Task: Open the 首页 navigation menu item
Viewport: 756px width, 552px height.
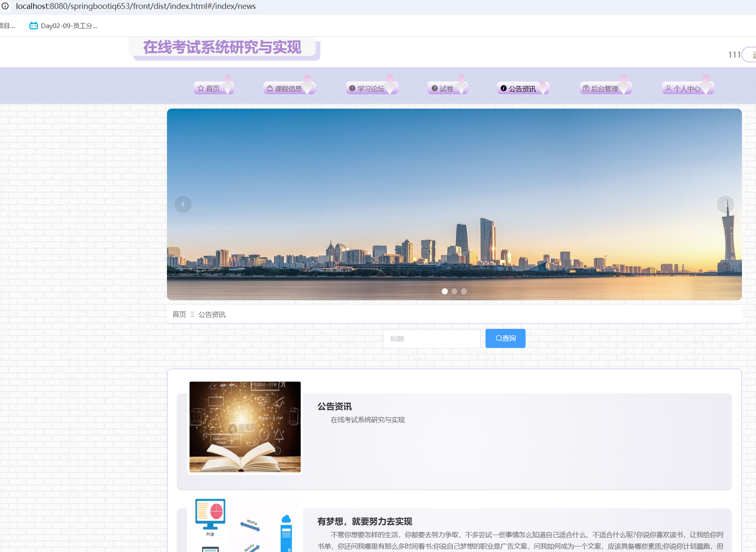Action: [x=213, y=88]
